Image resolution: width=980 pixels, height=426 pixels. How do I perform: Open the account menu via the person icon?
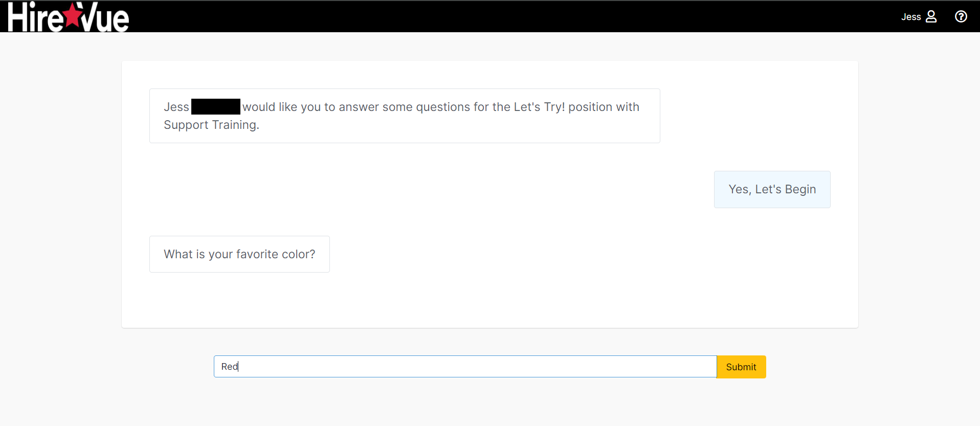(x=931, y=16)
